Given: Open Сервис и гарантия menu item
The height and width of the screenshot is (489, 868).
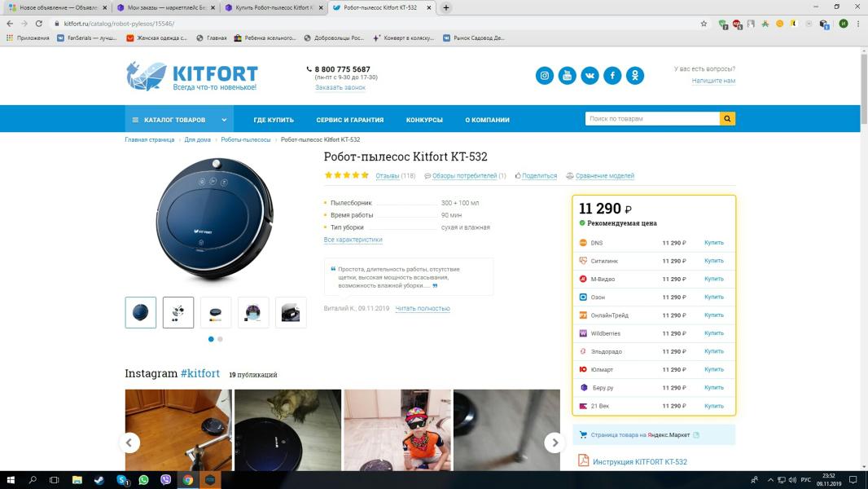Looking at the screenshot, I should tap(350, 120).
